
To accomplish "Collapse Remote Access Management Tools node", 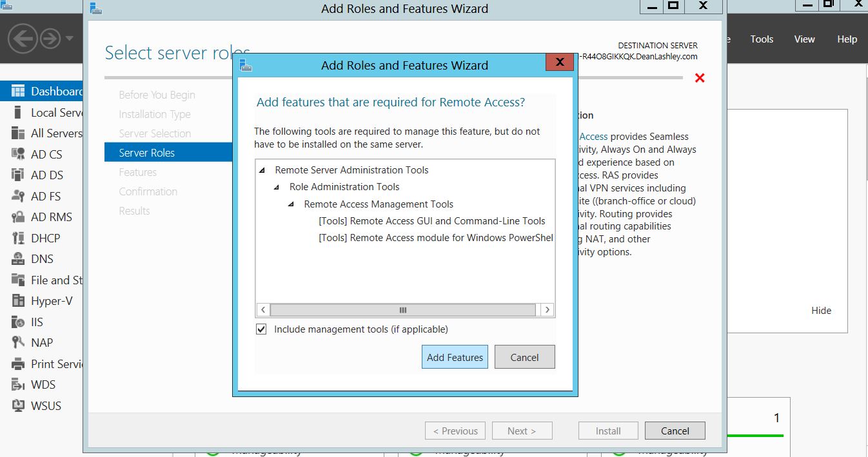I will (x=291, y=205).
